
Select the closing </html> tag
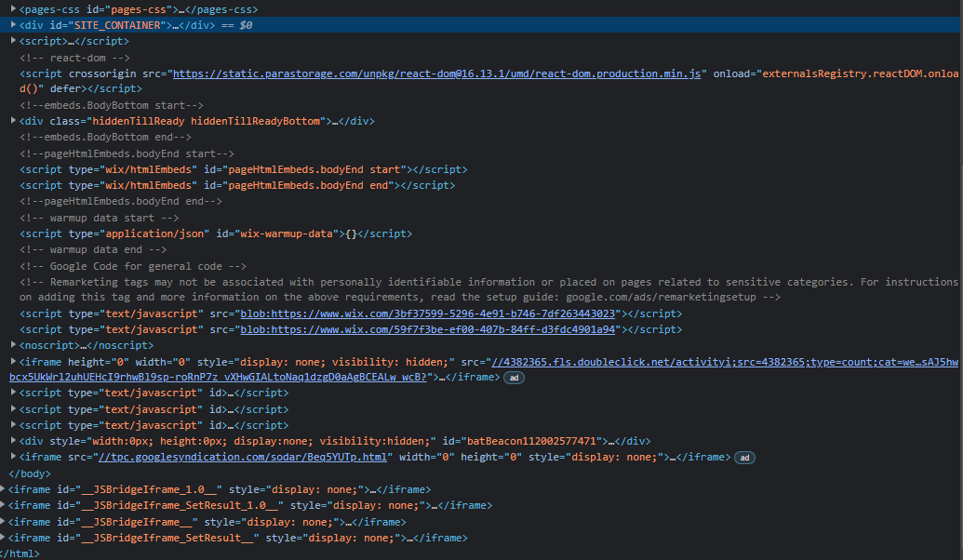point(20,553)
